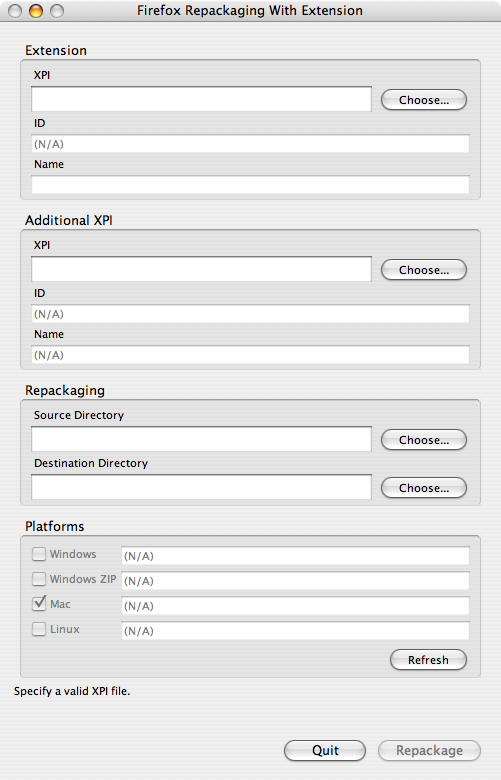Viewport: 501px width, 780px height.
Task: Click the 'Specify a valid XPI file.' status text
Action: (x=72, y=691)
